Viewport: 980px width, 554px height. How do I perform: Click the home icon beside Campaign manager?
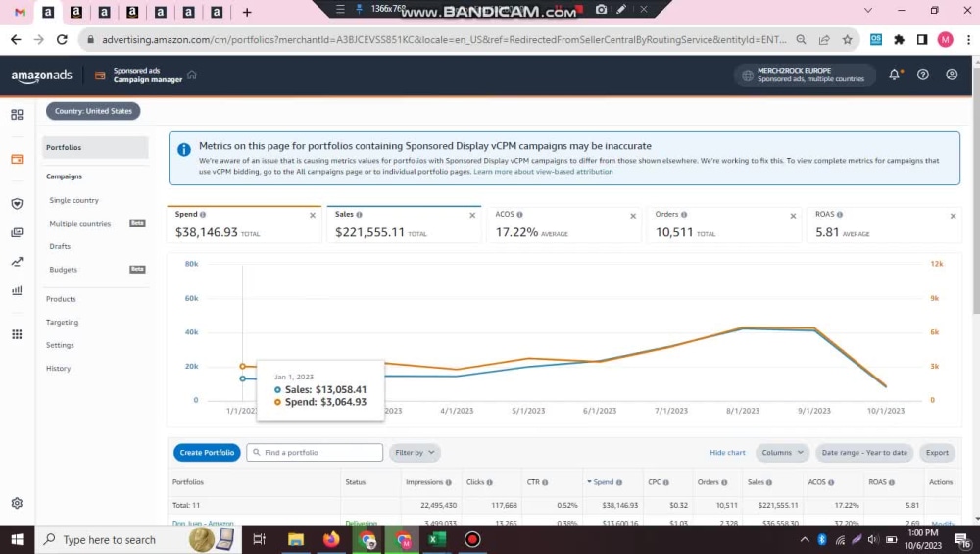192,75
